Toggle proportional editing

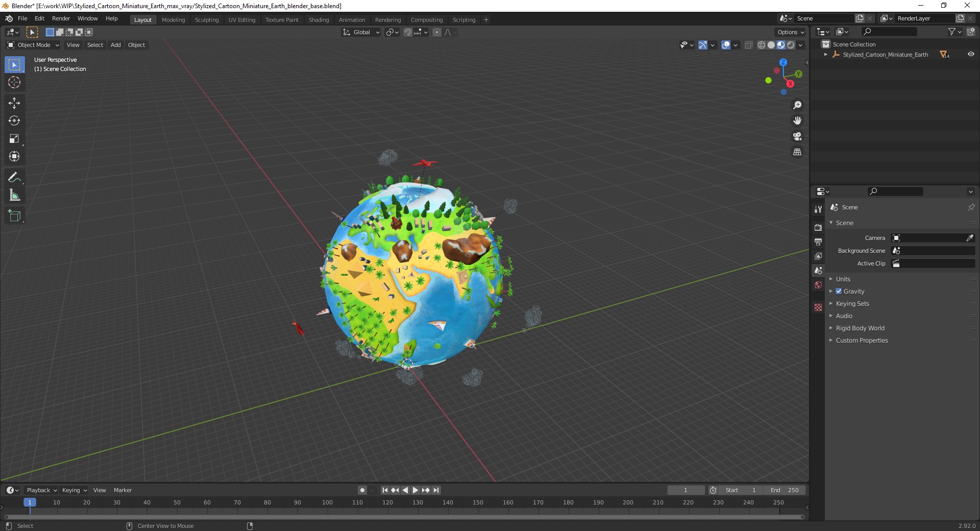pos(437,32)
